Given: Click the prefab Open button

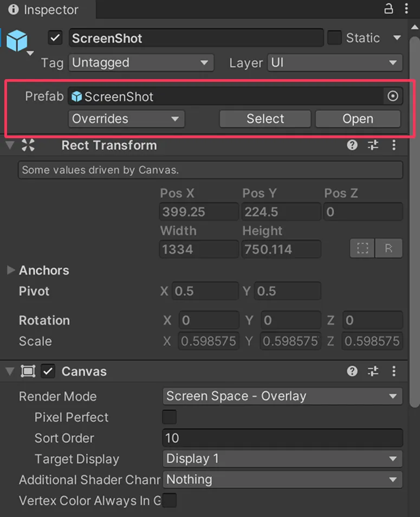Looking at the screenshot, I should point(358,119).
